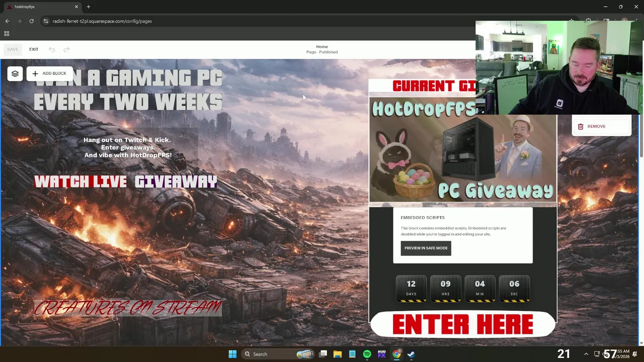Select the Embedded Scripts block title

click(x=423, y=218)
